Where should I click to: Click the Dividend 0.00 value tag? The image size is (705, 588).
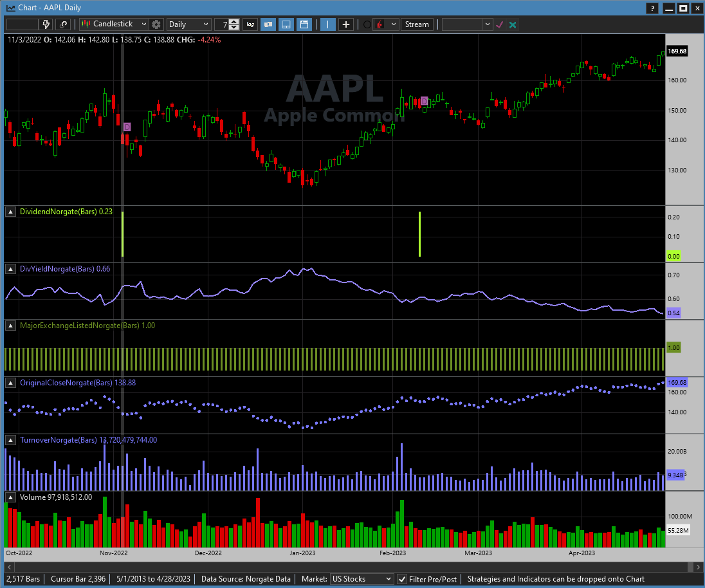[x=673, y=256]
